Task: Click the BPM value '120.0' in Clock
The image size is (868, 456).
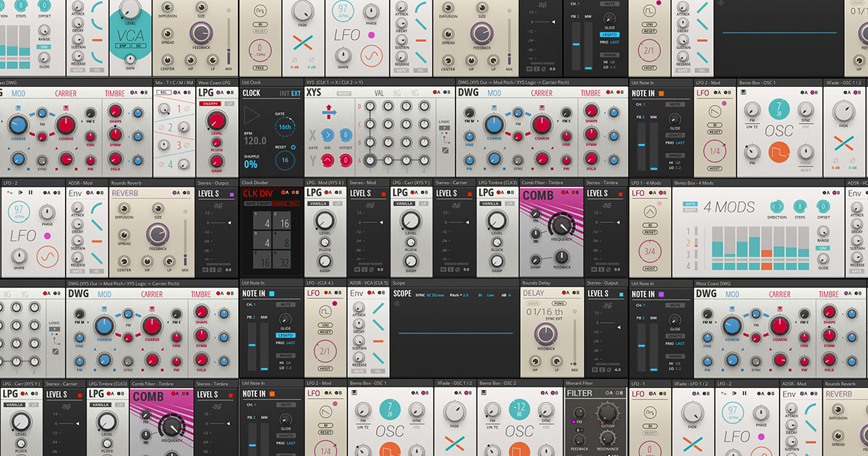Action: (x=255, y=141)
